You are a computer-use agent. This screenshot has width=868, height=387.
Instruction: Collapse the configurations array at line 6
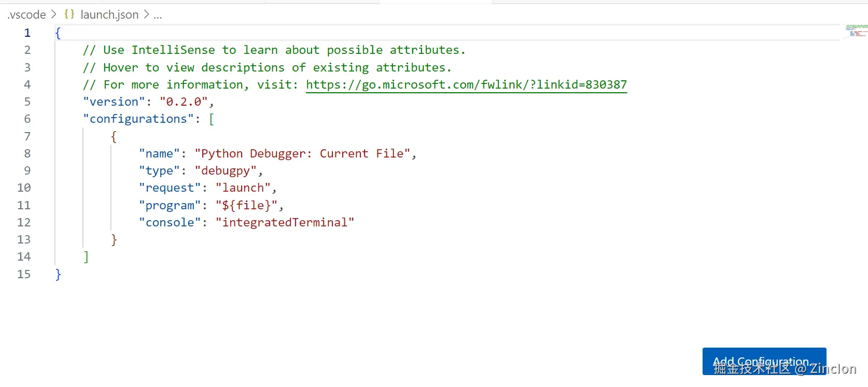tap(44, 119)
